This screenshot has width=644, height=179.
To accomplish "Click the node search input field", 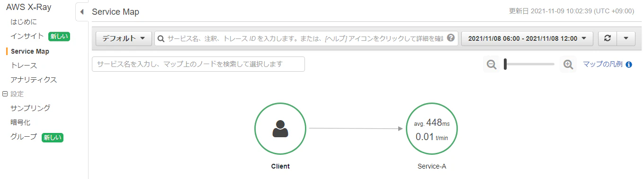I will click(198, 64).
